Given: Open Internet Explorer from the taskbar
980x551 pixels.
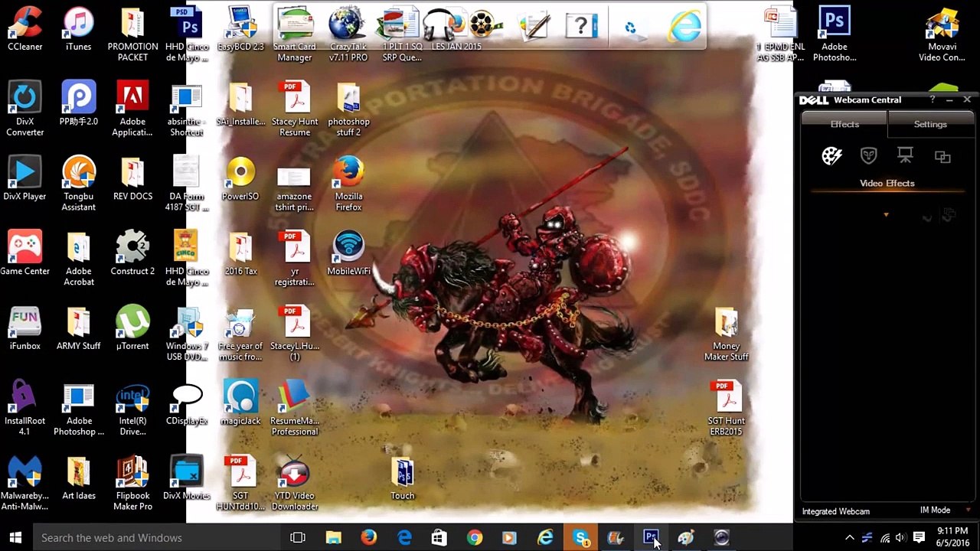Looking at the screenshot, I should pyautogui.click(x=545, y=537).
